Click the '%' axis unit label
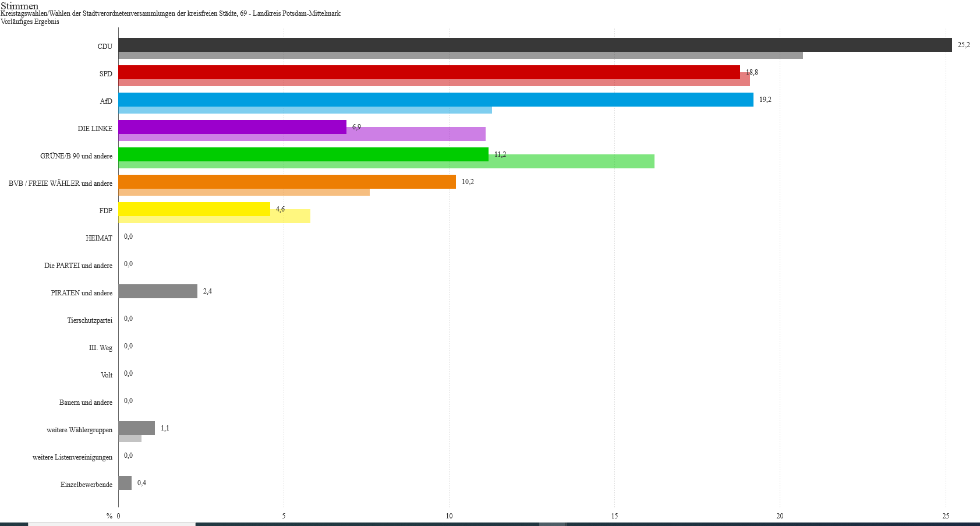 (x=109, y=516)
